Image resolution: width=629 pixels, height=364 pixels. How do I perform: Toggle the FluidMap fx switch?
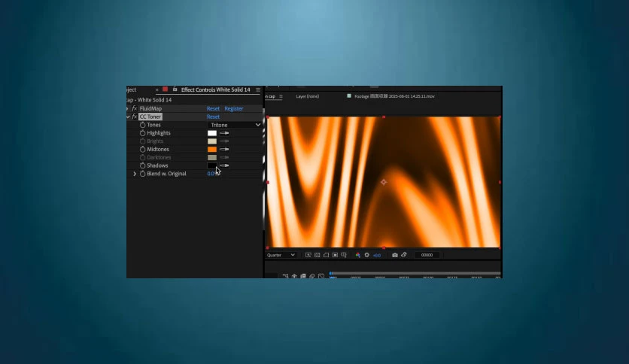click(x=135, y=108)
